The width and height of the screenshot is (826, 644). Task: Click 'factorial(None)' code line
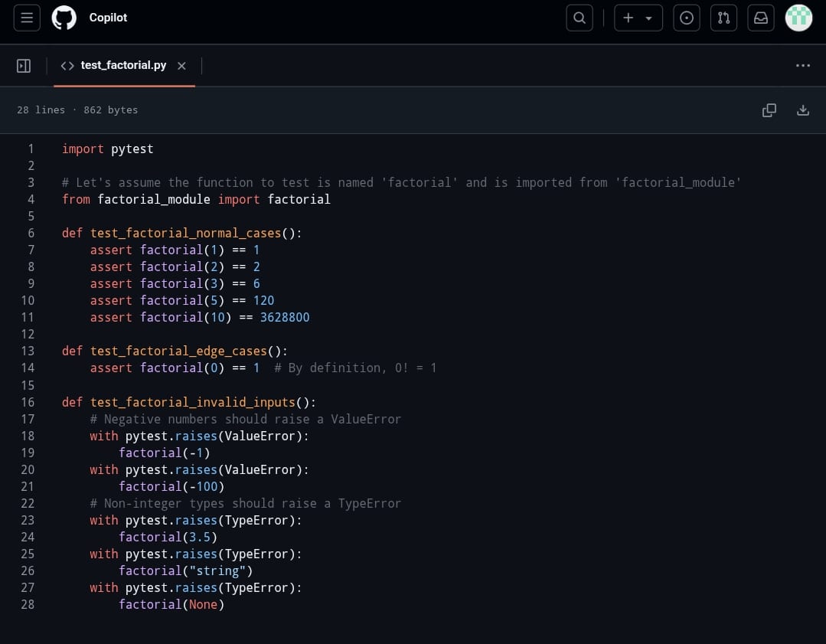pyautogui.click(x=171, y=604)
